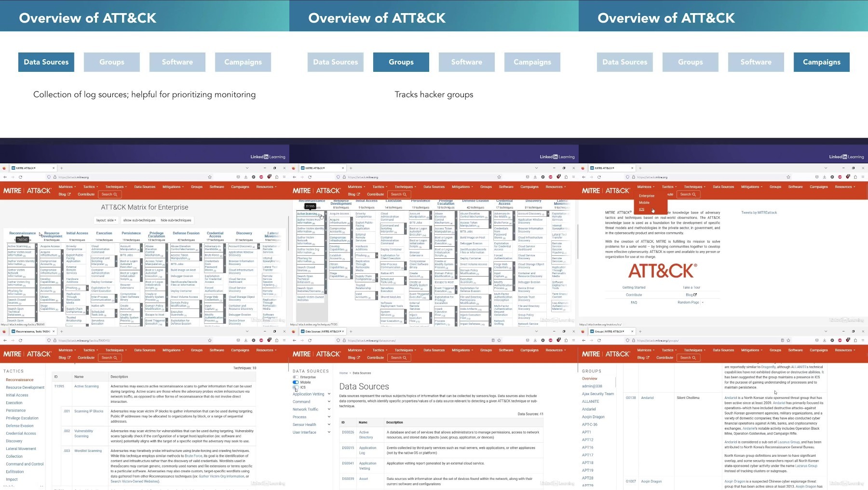Click the bookmark star in the Matrices-menu home window
This screenshot has width=868, height=490.
(x=788, y=177)
